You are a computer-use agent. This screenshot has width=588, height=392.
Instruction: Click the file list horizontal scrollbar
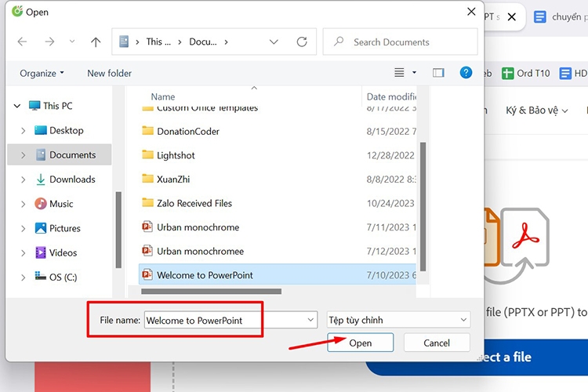tap(211, 292)
